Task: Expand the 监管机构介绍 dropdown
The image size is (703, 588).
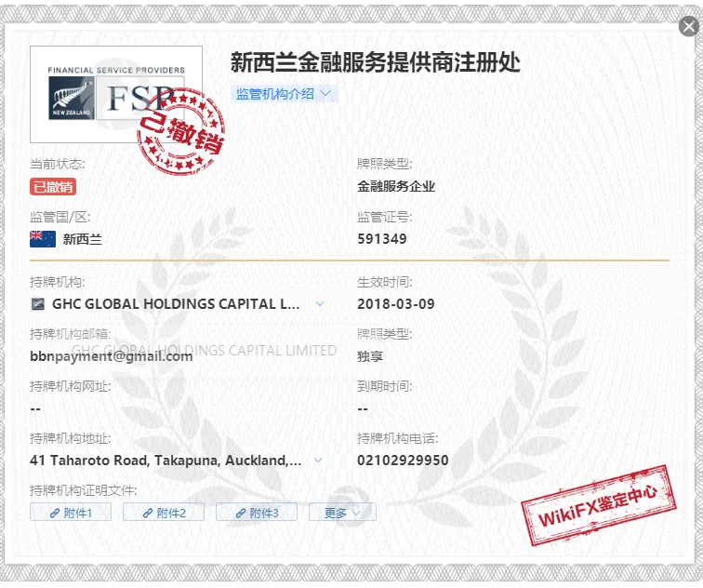Action: coord(285,94)
